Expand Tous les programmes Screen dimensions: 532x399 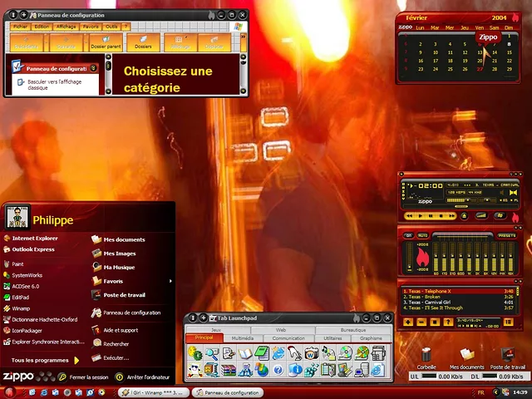[41, 360]
